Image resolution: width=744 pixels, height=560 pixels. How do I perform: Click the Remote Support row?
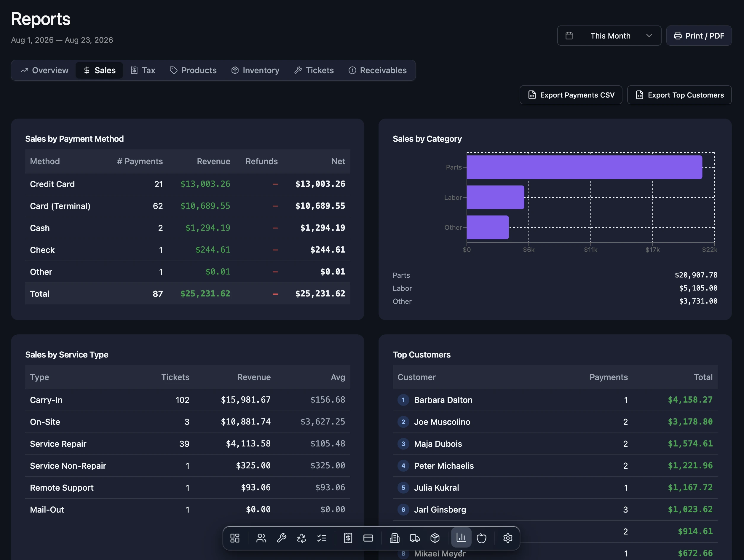(x=188, y=488)
